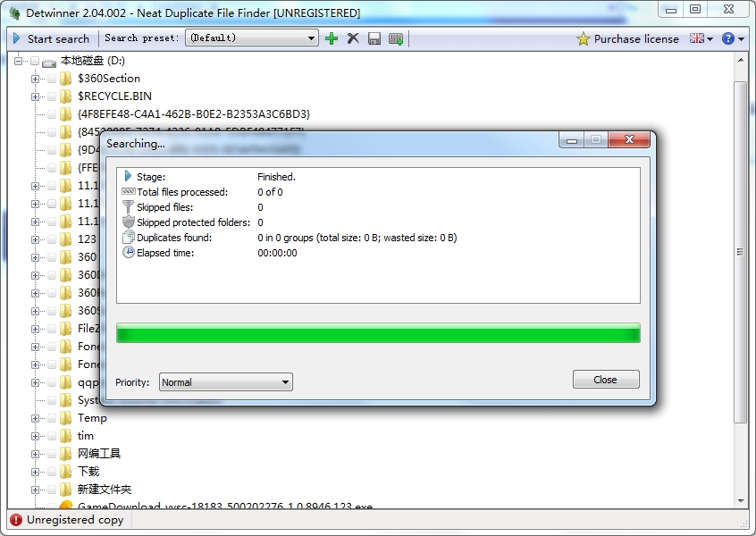The image size is (756, 536).
Task: Delete the search preset with X icon
Action: 353,38
